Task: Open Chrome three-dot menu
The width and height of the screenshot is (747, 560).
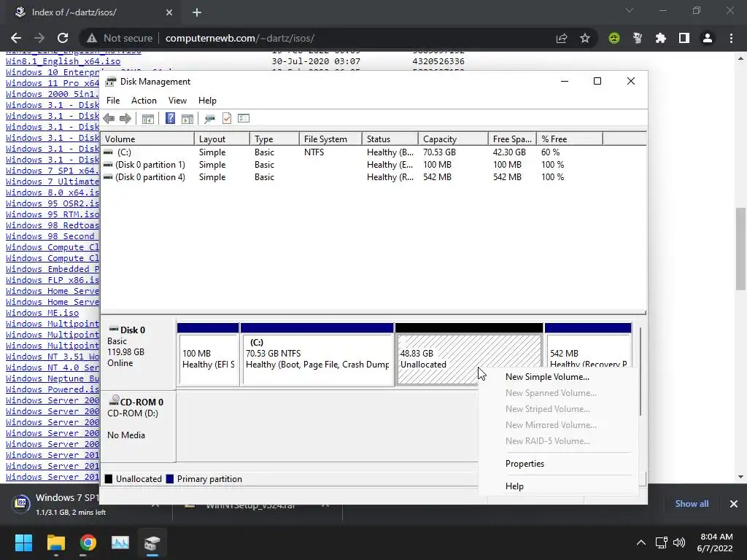Action: click(731, 38)
